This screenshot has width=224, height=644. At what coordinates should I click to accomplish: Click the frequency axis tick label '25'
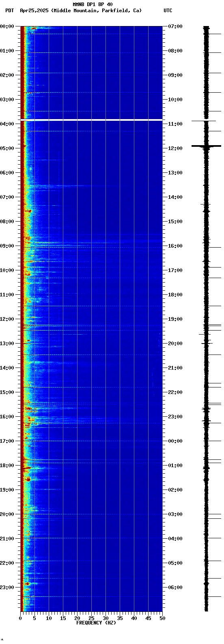click(91, 618)
